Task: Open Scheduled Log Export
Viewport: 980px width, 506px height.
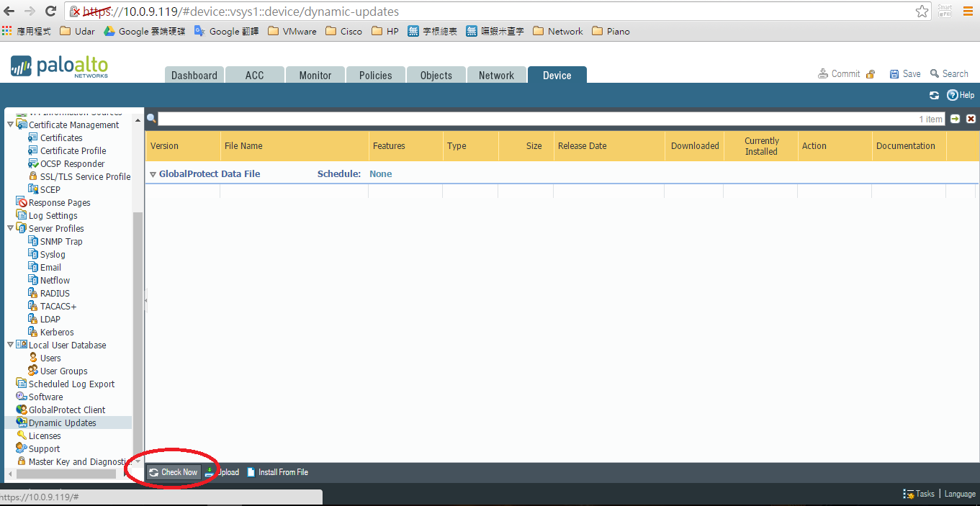Action: pos(71,384)
